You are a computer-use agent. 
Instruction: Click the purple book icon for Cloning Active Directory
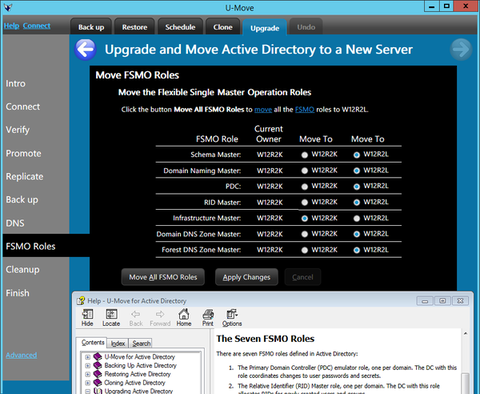(x=97, y=382)
